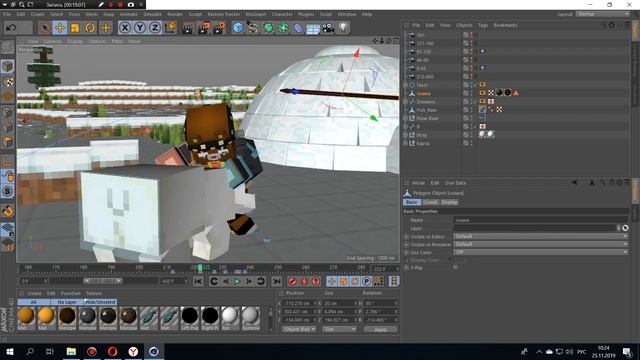
Task: Open the Visible in Renderer dropdown
Action: (x=540, y=244)
